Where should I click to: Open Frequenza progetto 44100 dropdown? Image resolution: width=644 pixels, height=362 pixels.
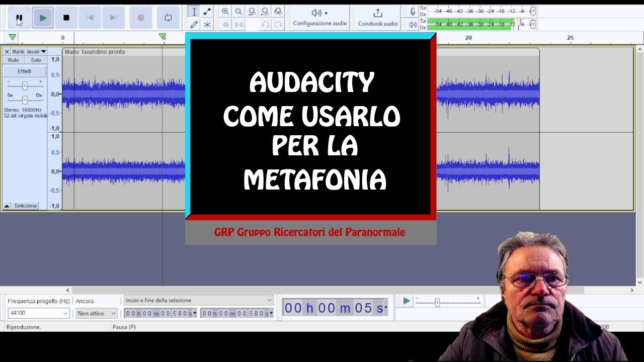(38, 313)
